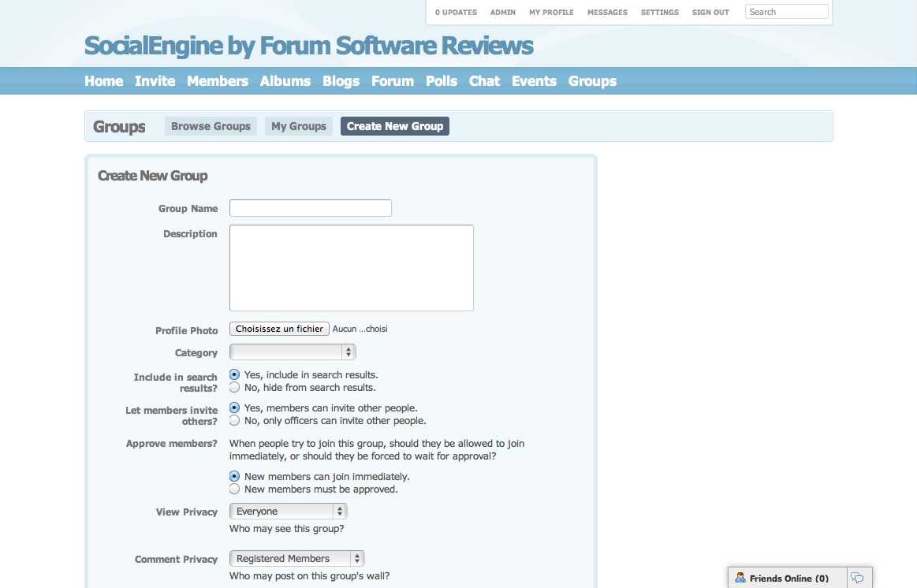Open the chat bubble icon in Friends bar
Viewport: 917px width, 588px height.
[x=857, y=578]
